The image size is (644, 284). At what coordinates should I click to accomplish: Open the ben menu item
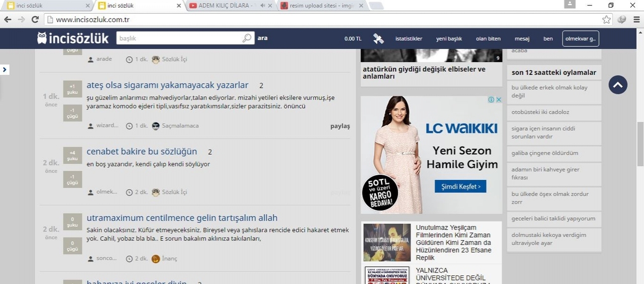click(x=548, y=39)
